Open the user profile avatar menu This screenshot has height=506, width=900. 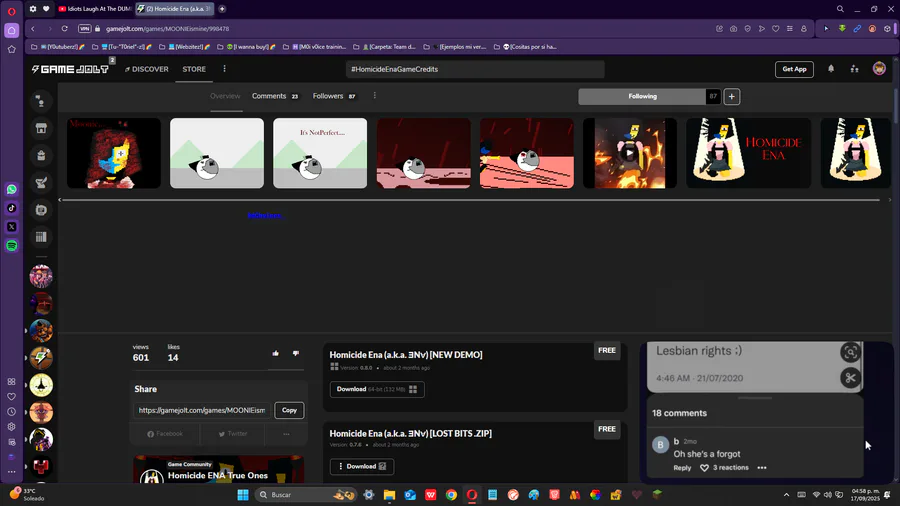pyautogui.click(x=879, y=68)
